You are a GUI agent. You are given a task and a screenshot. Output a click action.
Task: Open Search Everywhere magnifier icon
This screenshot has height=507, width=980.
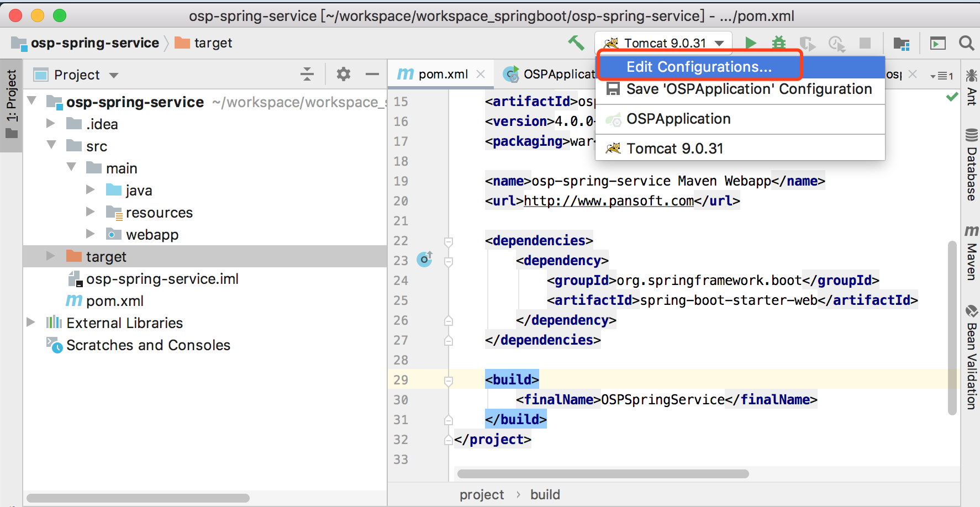pos(966,43)
